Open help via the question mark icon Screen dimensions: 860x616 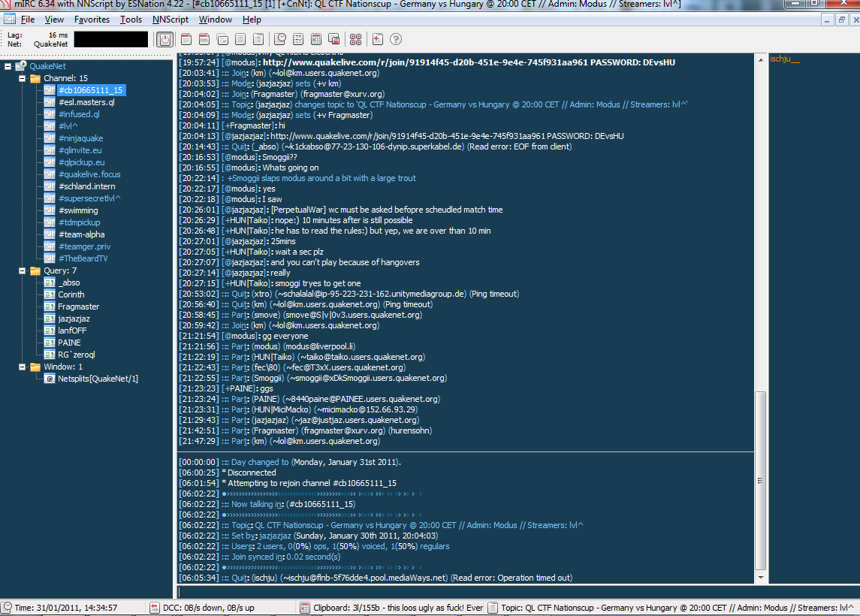pos(396,39)
